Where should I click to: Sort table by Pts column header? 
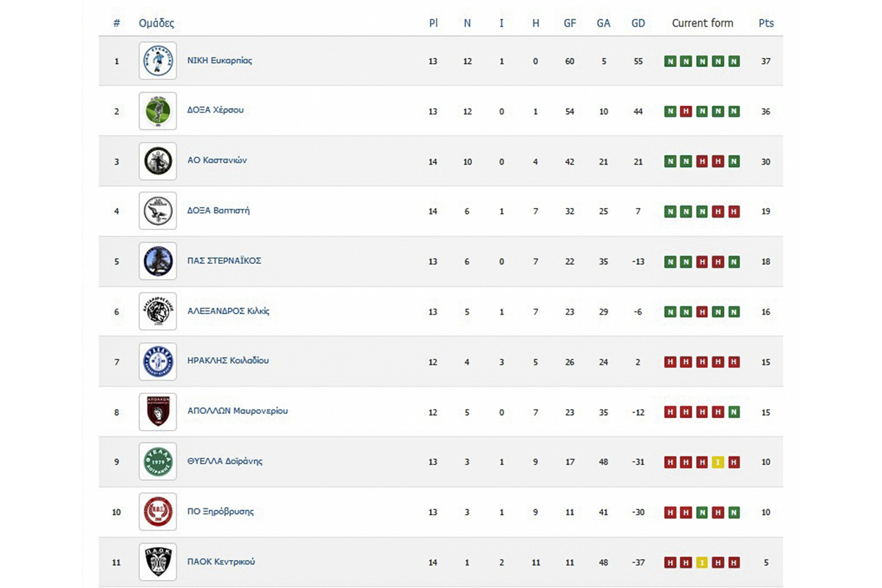point(766,24)
